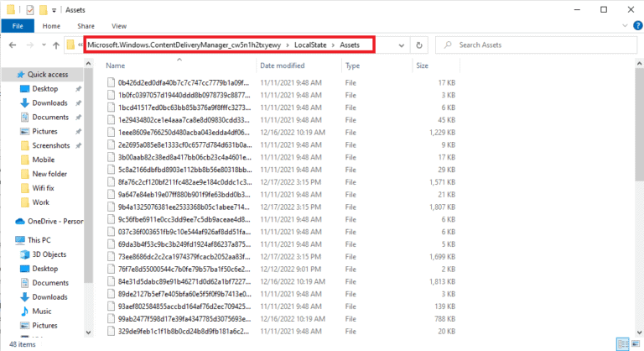Open the File menu
This screenshot has width=644, height=351.
(x=18, y=26)
